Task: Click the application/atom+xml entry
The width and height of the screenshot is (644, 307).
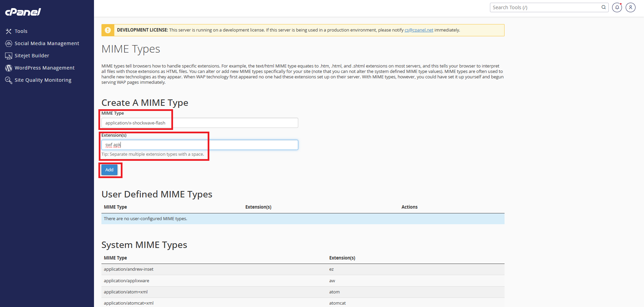Action: click(x=126, y=292)
